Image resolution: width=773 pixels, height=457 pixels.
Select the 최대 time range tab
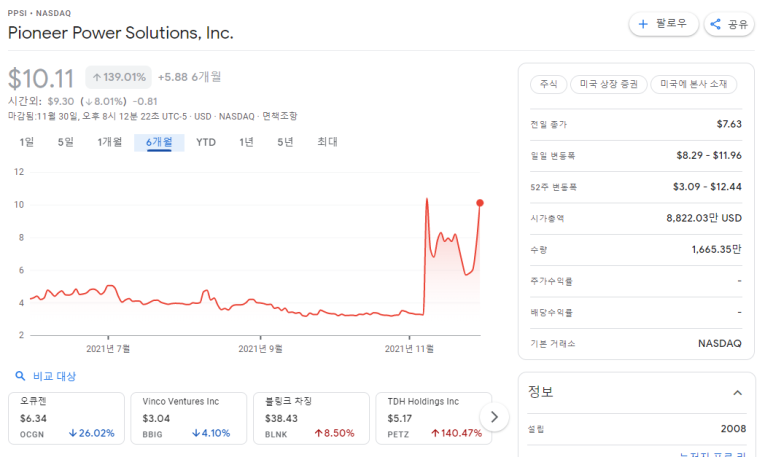327,142
